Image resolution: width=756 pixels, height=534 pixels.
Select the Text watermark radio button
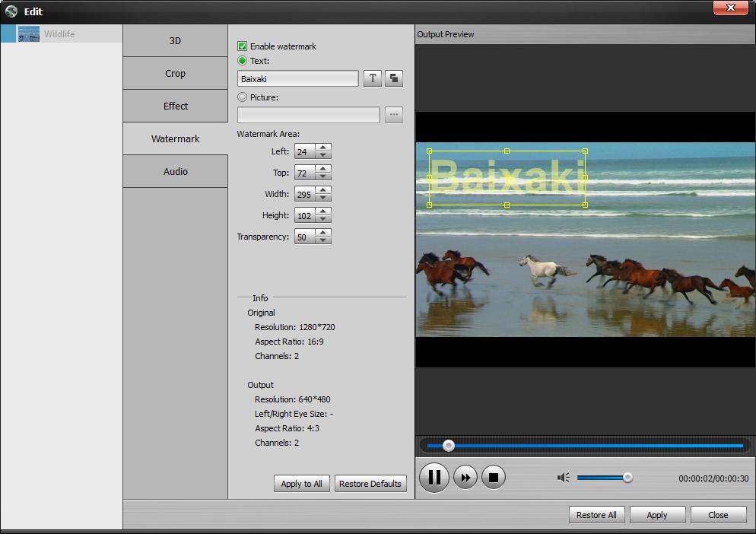tap(243, 61)
